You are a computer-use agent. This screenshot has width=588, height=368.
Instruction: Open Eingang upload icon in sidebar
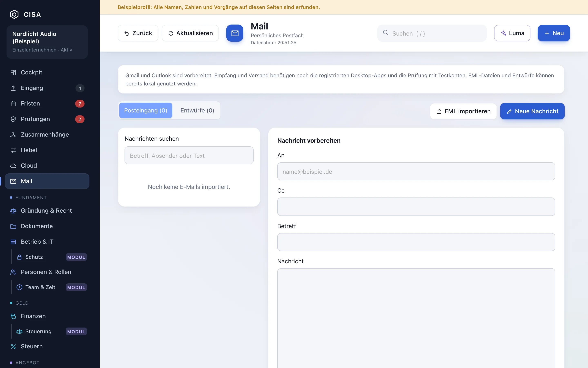13,88
